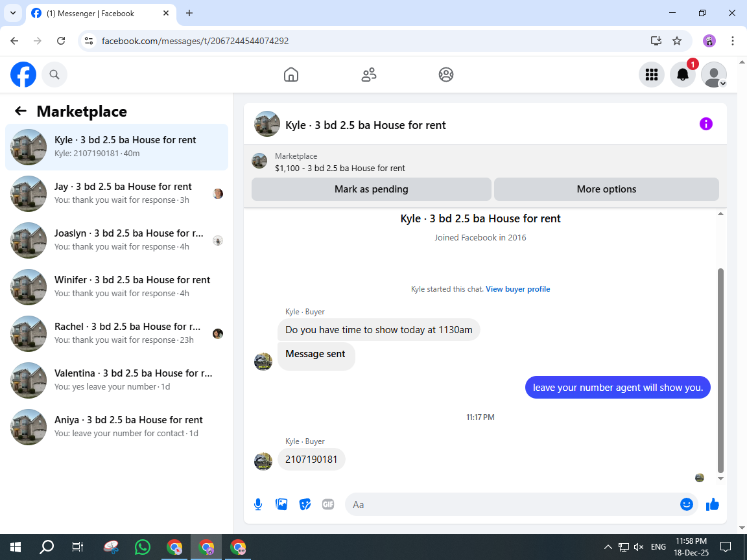Open Chrome three-dot menu

(x=732, y=41)
